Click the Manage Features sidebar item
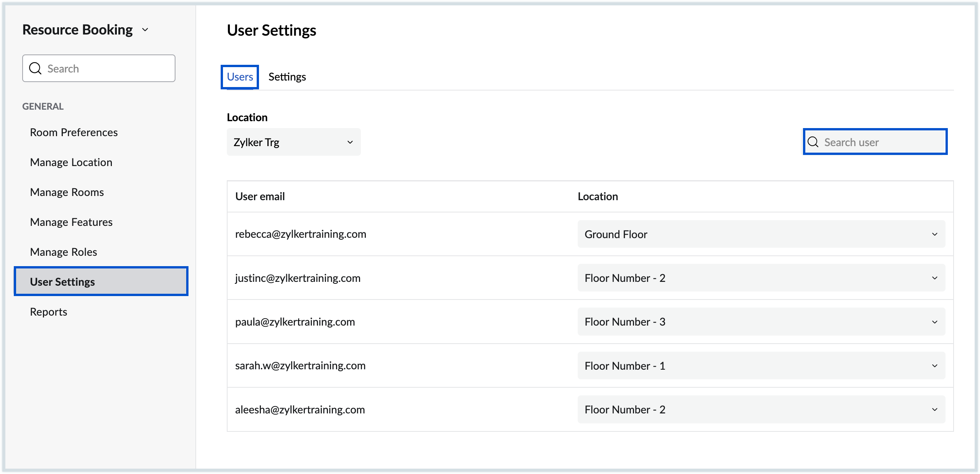This screenshot has width=980, height=474. (70, 221)
